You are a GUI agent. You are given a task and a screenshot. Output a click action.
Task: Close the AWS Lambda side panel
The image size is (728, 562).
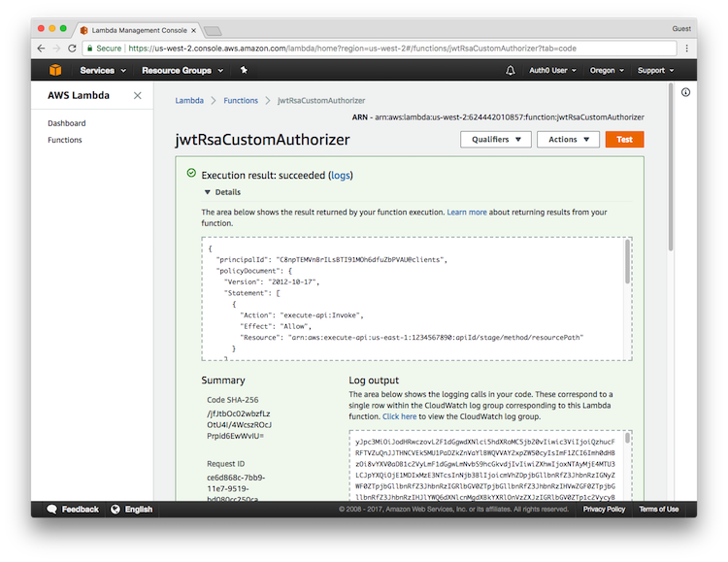(138, 96)
